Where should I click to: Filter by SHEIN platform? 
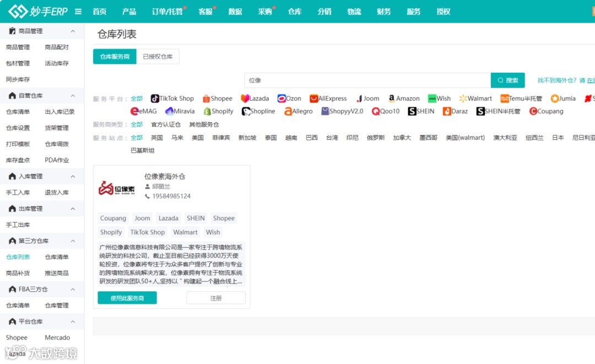pos(420,111)
